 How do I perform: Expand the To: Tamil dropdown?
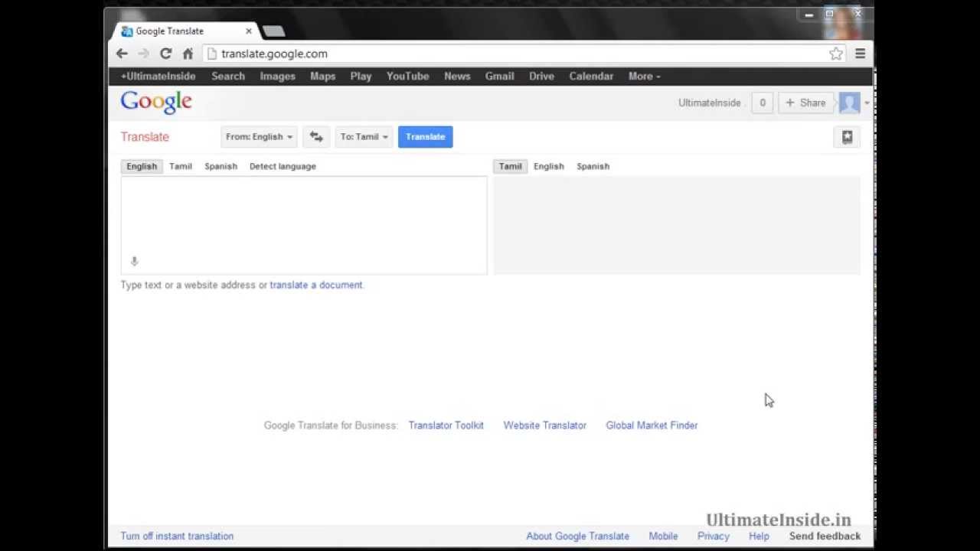[364, 137]
